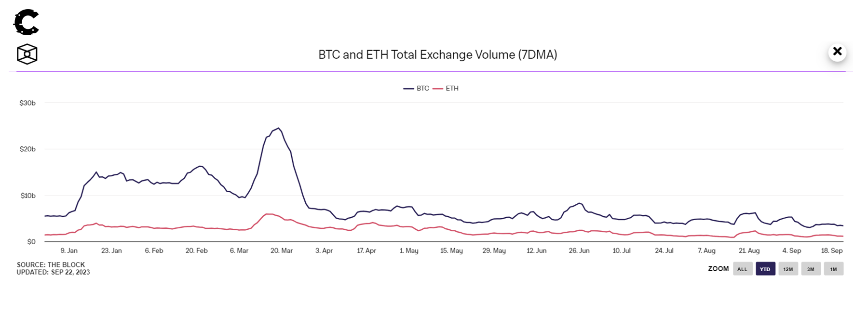Click the 18. Sep x-axis label
Screen dimensions: 868x316
coord(832,250)
